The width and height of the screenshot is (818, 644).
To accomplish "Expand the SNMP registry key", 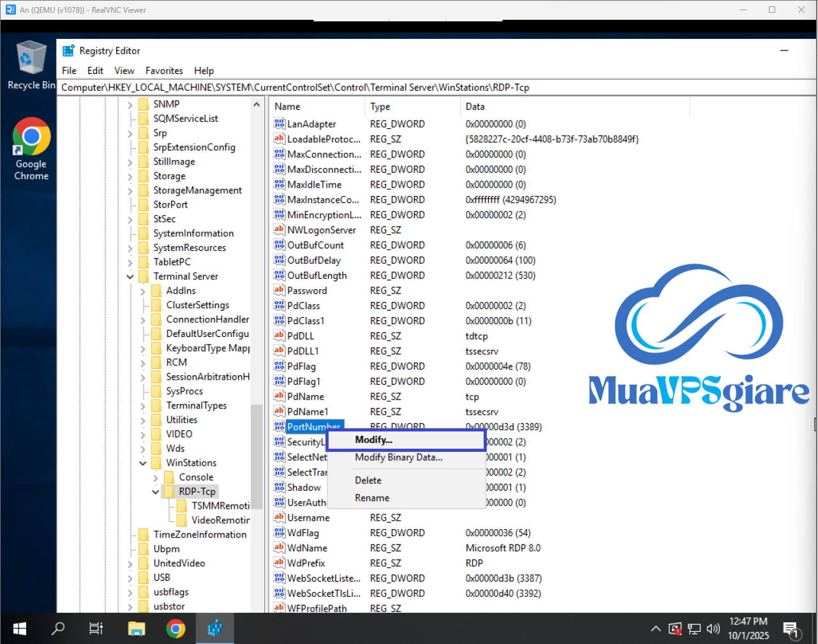I will tap(130, 104).
